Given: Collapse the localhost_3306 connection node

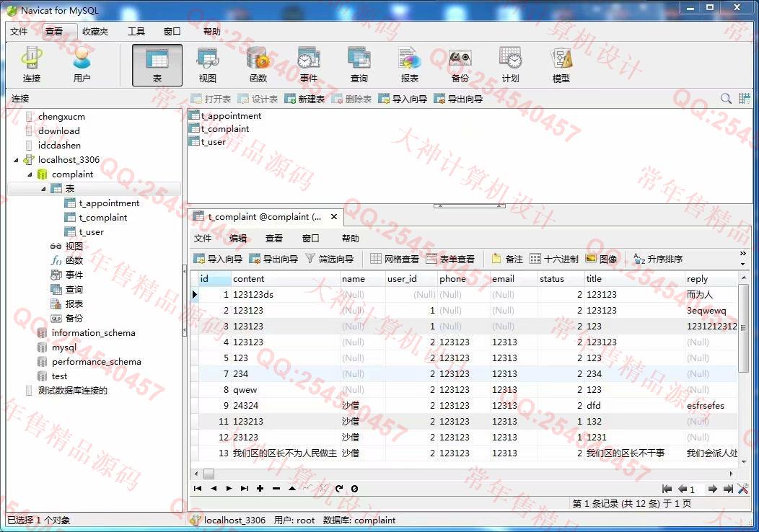Looking at the screenshot, I should 16,159.
